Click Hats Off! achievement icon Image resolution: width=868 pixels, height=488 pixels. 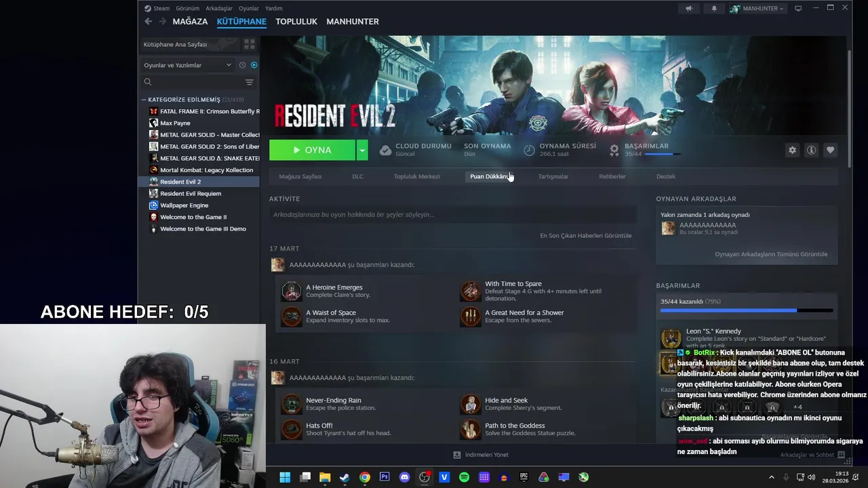point(292,429)
